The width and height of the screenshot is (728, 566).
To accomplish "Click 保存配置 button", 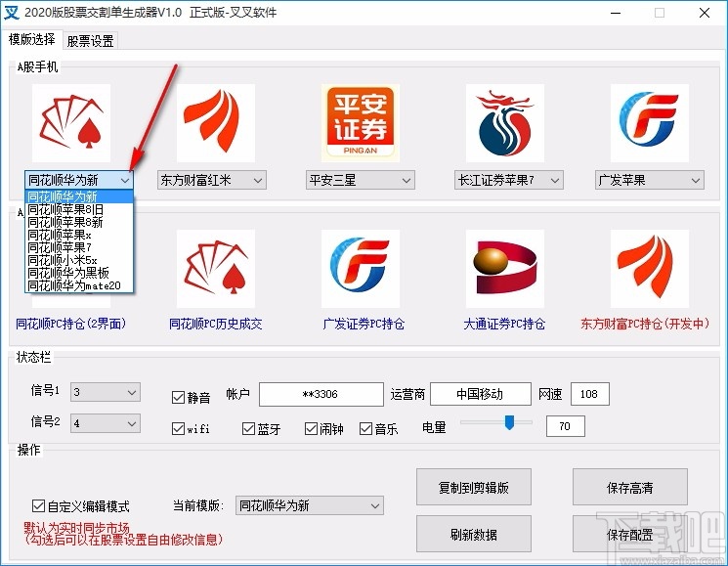I will (630, 534).
